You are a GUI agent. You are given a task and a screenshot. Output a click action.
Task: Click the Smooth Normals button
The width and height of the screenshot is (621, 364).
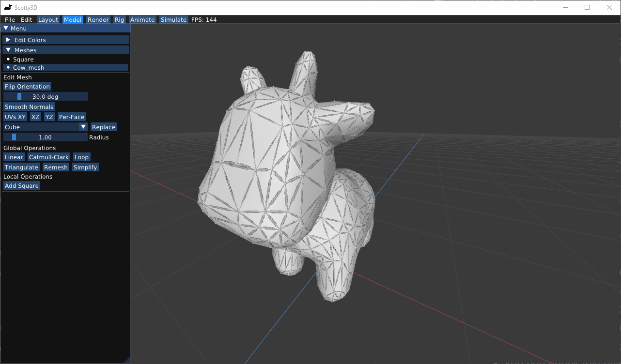click(29, 107)
